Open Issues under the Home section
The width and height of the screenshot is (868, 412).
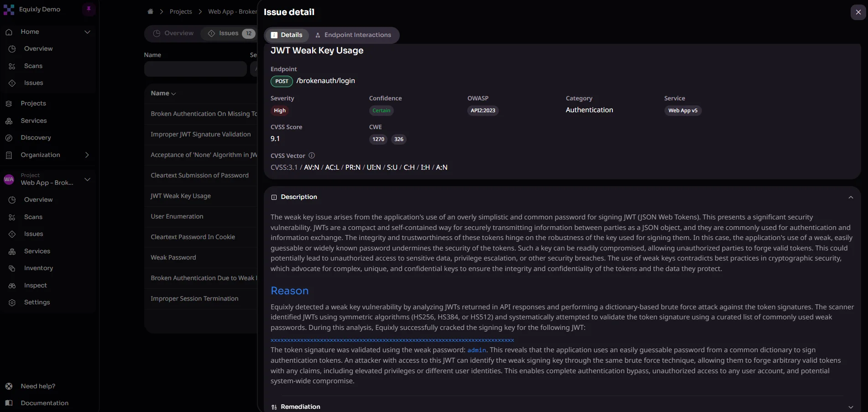[34, 83]
